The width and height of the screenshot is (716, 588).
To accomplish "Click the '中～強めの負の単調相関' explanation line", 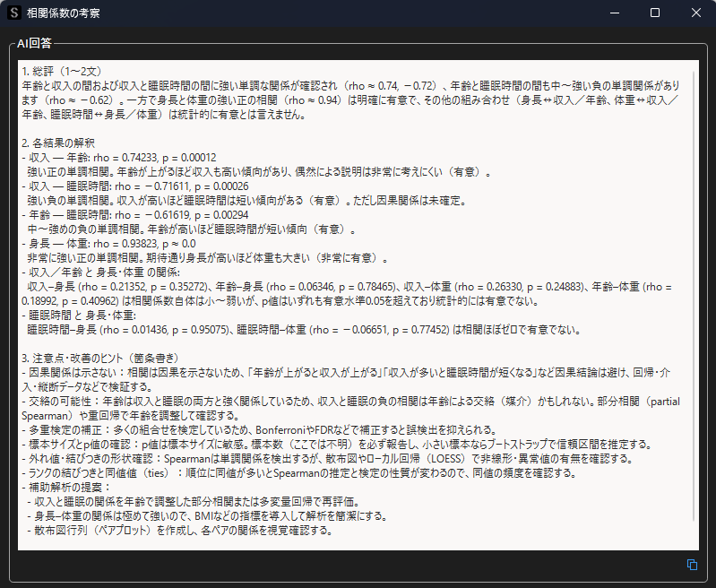I will [x=192, y=229].
